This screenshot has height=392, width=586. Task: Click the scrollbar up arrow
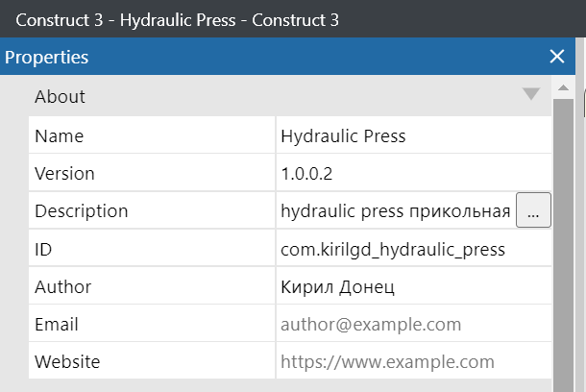(x=563, y=88)
